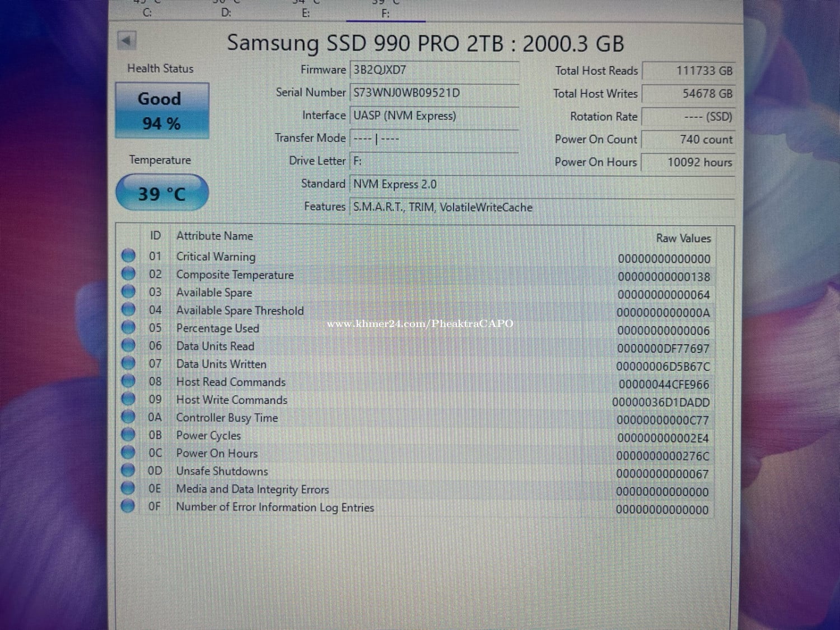Screen dimensions: 840x630
Task: Select the E: drive tab
Action: pyautogui.click(x=306, y=12)
